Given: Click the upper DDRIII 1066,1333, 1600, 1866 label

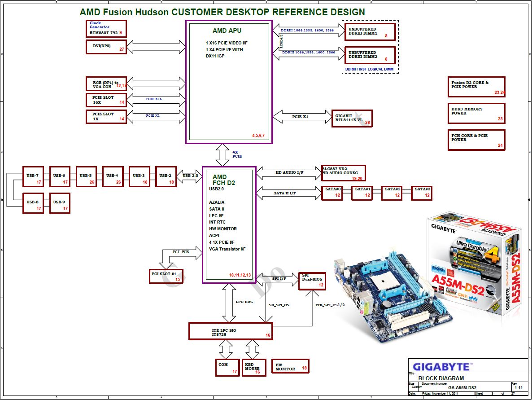Looking at the screenshot, I should pyautogui.click(x=307, y=31).
